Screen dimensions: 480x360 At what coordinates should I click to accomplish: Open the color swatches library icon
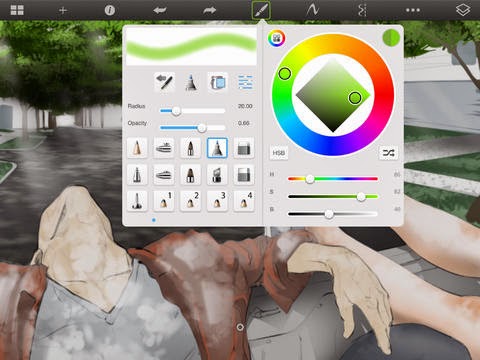[x=276, y=38]
